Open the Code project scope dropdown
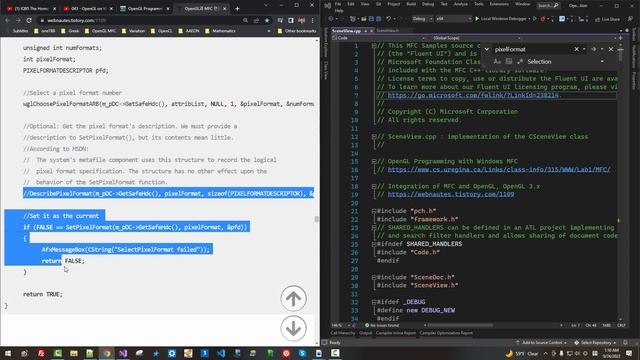The height and width of the screenshot is (360, 640). (380, 38)
